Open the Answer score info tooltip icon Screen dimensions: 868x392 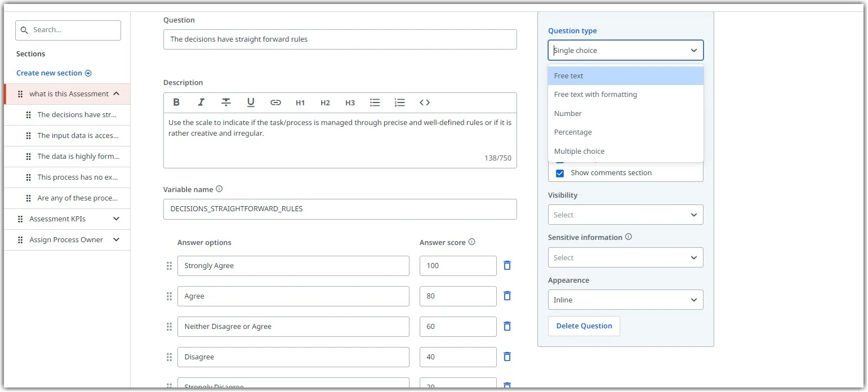(x=472, y=242)
